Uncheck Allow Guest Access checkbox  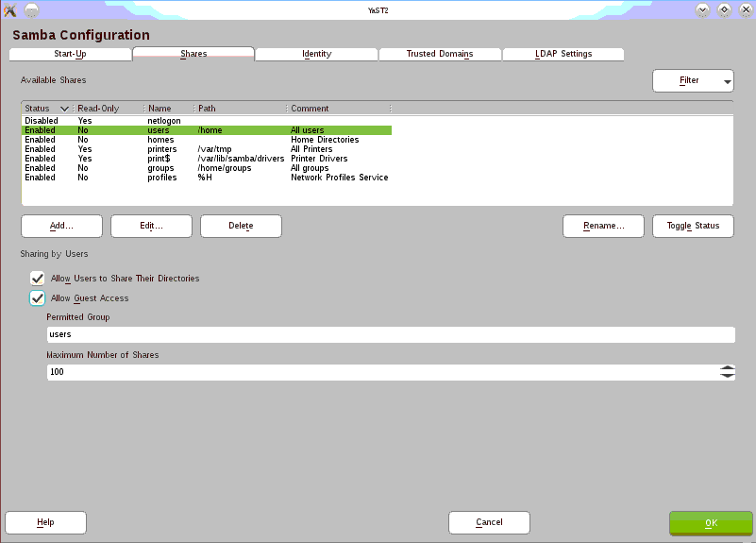click(x=37, y=298)
